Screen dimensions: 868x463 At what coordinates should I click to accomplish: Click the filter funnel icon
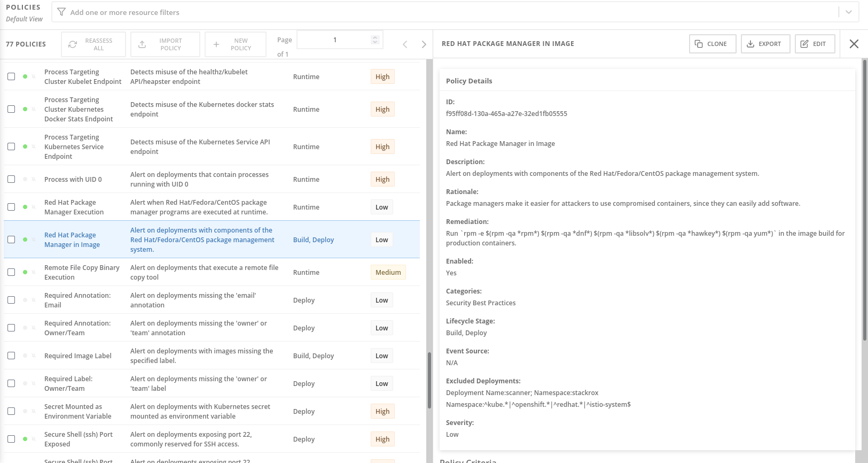[x=61, y=12]
